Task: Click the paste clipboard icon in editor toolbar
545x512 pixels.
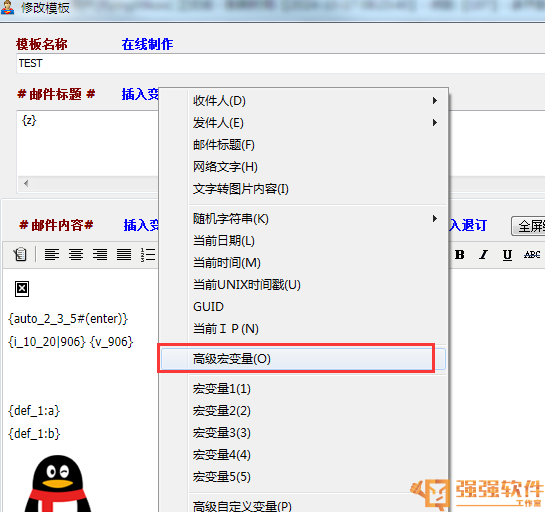Action: [20, 254]
